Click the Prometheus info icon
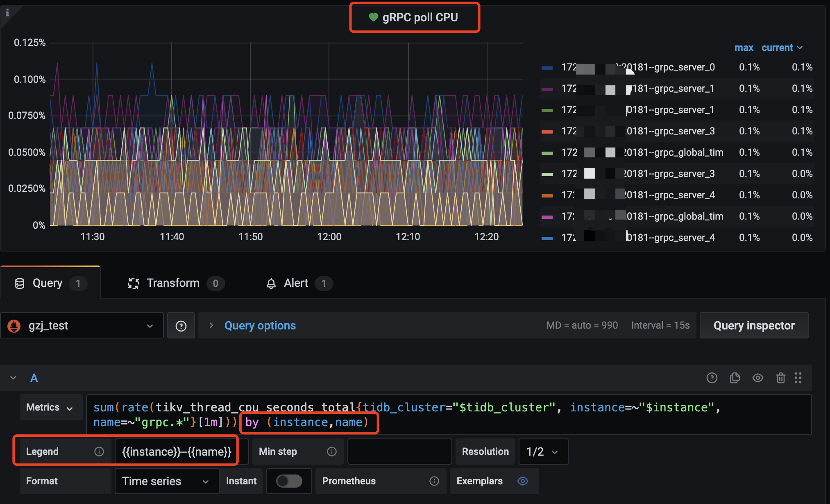Image resolution: width=830 pixels, height=504 pixels. tap(434, 481)
